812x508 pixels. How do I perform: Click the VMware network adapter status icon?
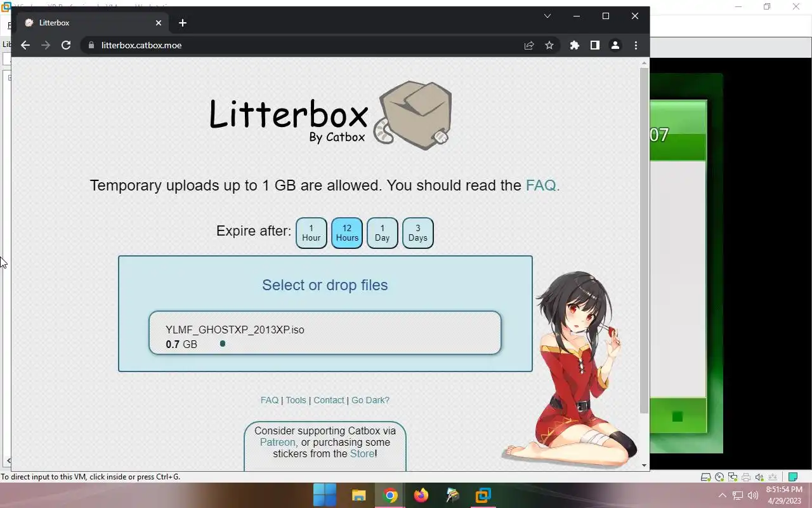[733, 477]
